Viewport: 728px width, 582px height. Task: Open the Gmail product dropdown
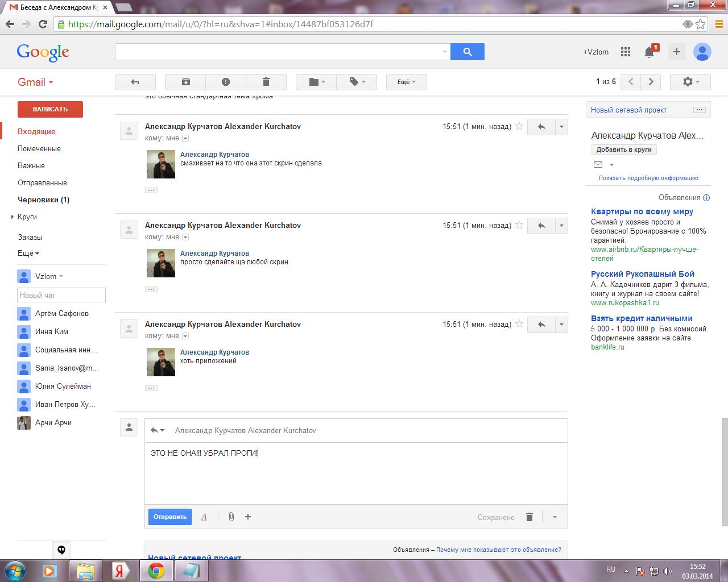[35, 82]
